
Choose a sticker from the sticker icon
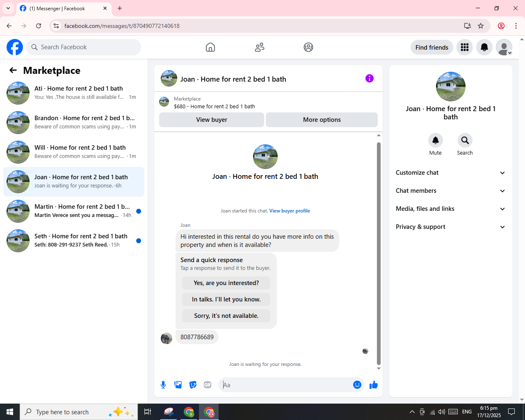(193, 385)
